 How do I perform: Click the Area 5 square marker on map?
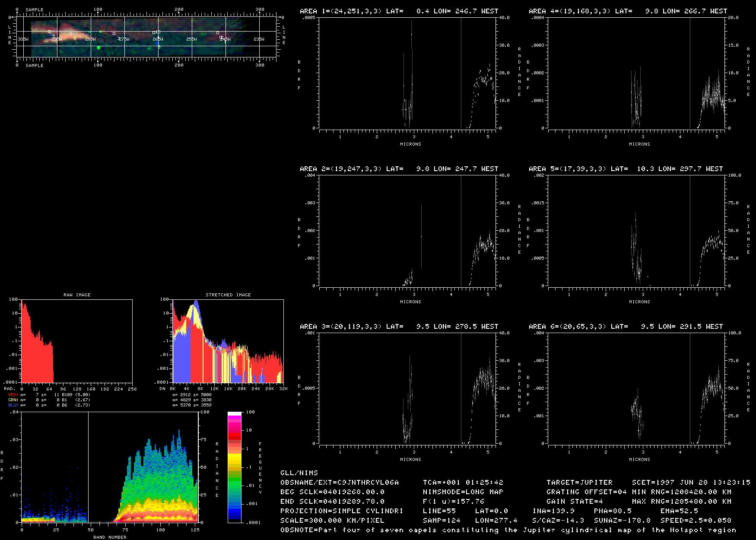pos(49,32)
